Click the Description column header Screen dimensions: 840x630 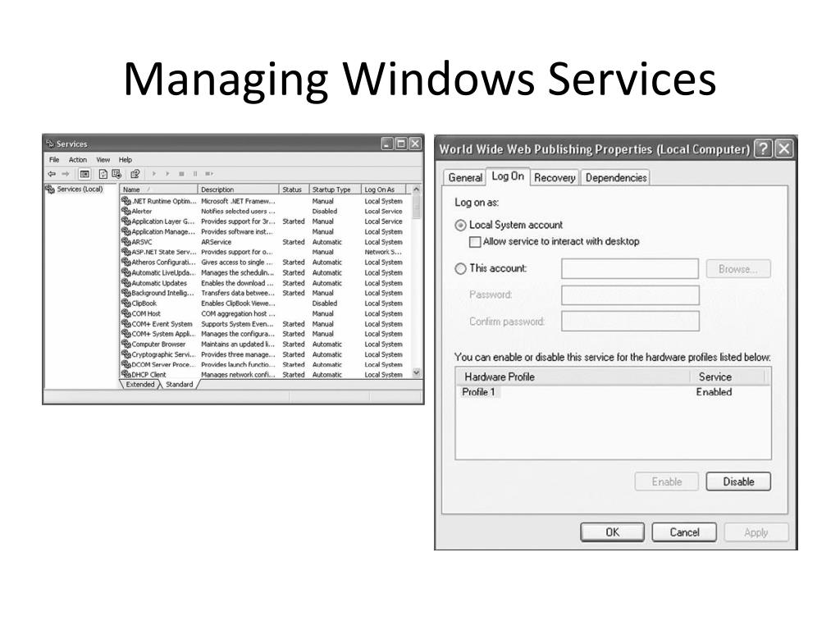(239, 189)
